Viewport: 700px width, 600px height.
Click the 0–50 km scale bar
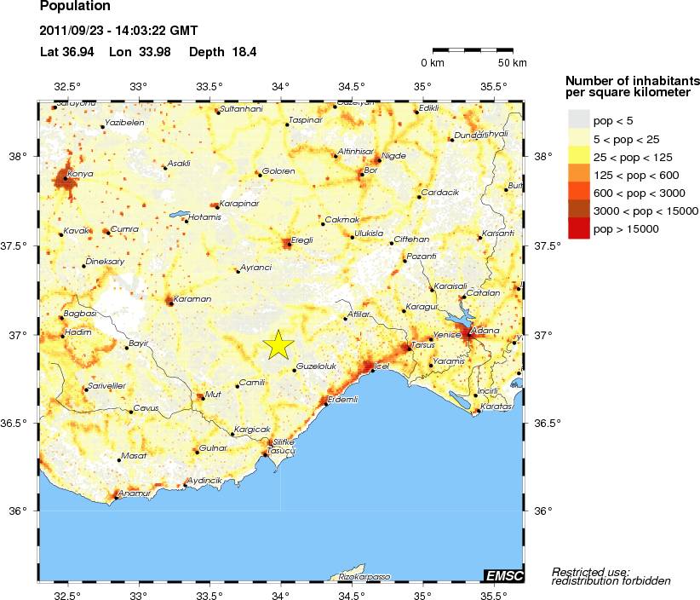473,51
